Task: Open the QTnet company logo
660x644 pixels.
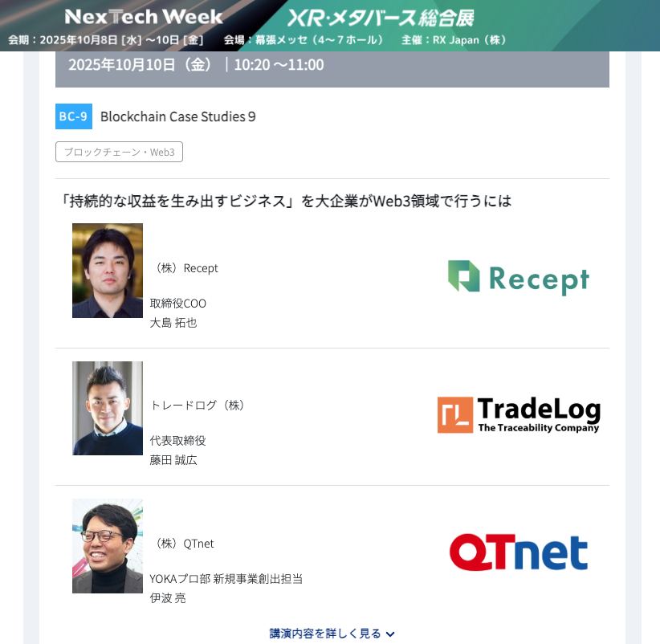Action: [518, 552]
